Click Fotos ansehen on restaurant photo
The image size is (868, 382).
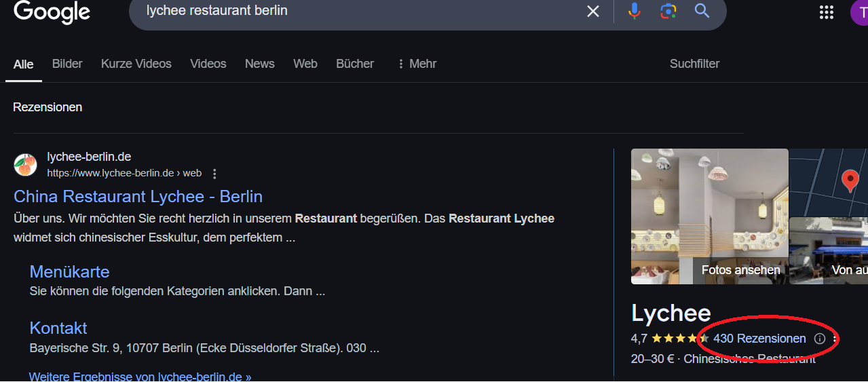[x=740, y=270]
